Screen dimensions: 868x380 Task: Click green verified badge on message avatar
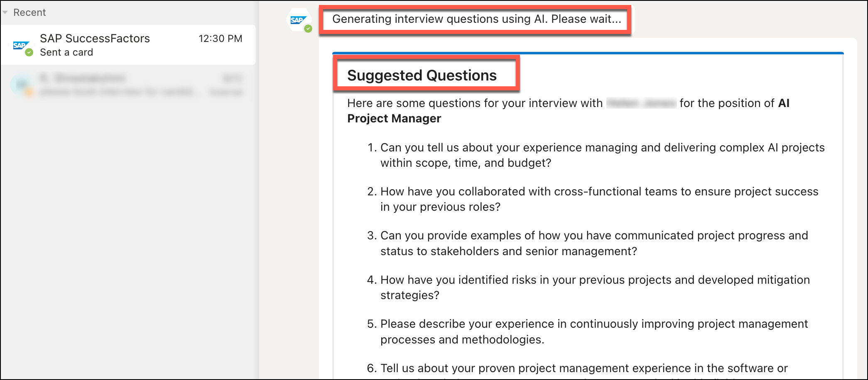point(308,29)
